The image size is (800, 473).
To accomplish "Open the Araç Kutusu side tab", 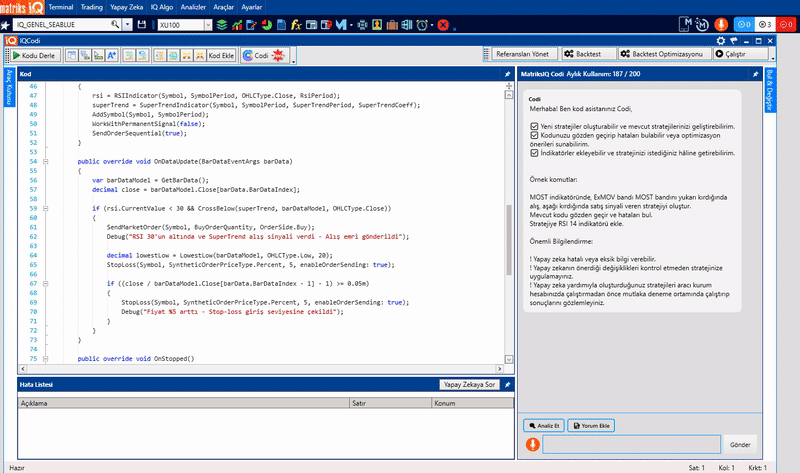I will [x=9, y=87].
